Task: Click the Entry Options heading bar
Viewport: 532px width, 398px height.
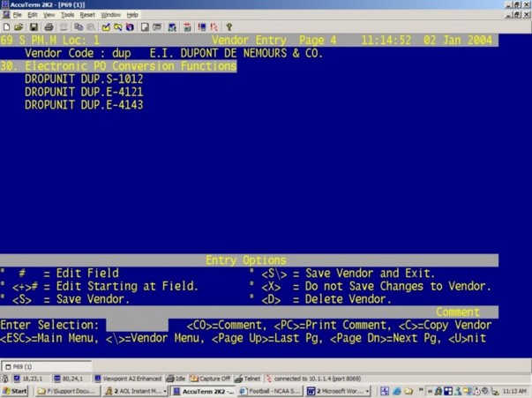Action: 249,260
